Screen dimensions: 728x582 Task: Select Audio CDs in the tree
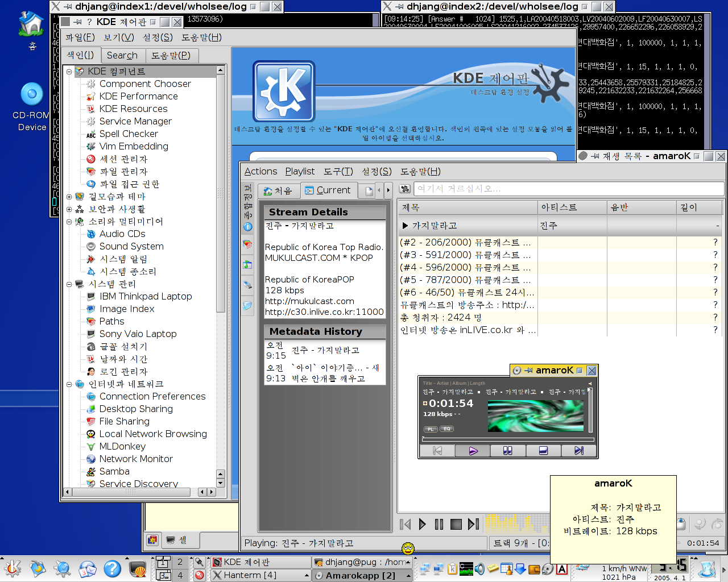point(122,234)
